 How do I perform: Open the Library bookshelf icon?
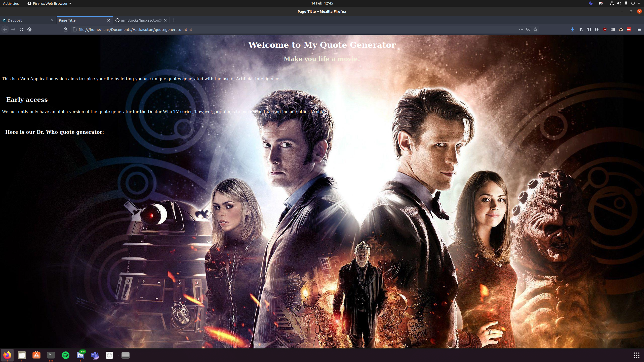[580, 29]
